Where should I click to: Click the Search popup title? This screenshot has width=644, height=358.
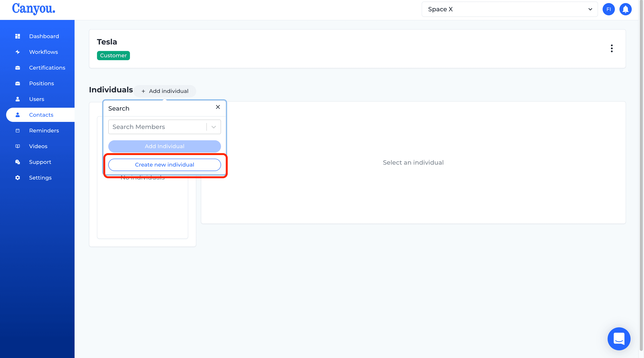click(119, 108)
